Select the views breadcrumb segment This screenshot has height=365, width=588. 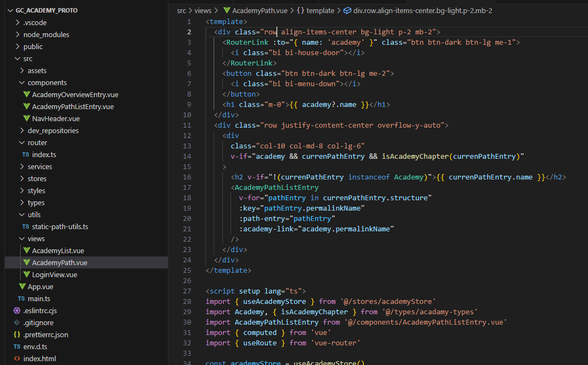pos(203,10)
